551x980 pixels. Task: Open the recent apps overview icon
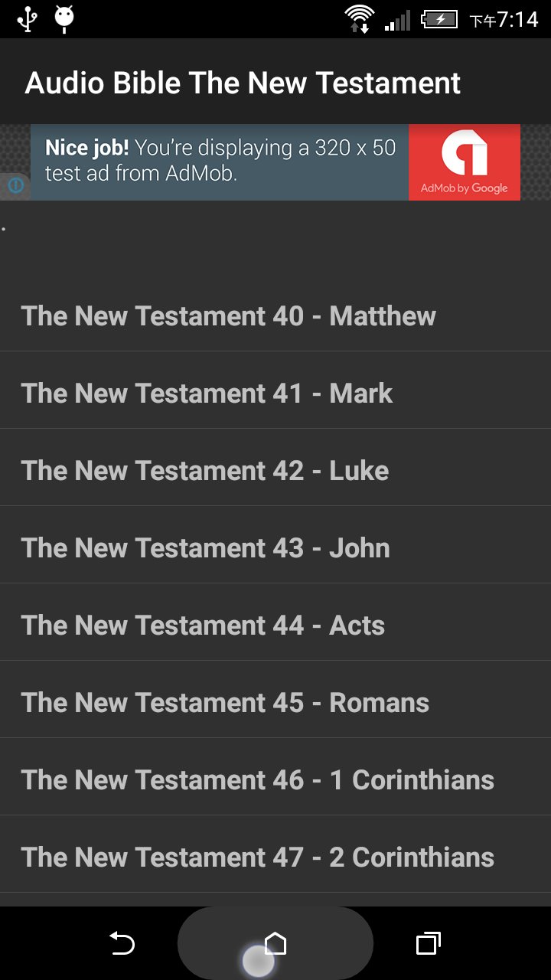(x=428, y=943)
